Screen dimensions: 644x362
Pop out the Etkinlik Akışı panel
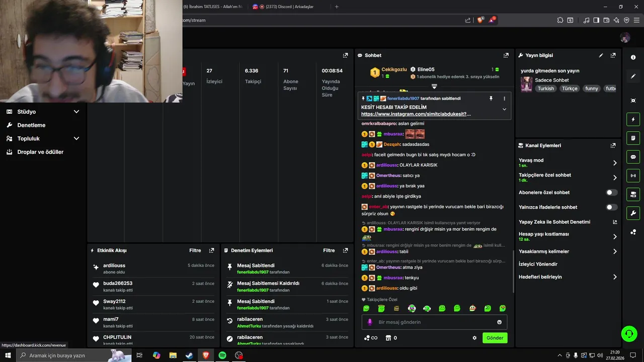(211, 250)
